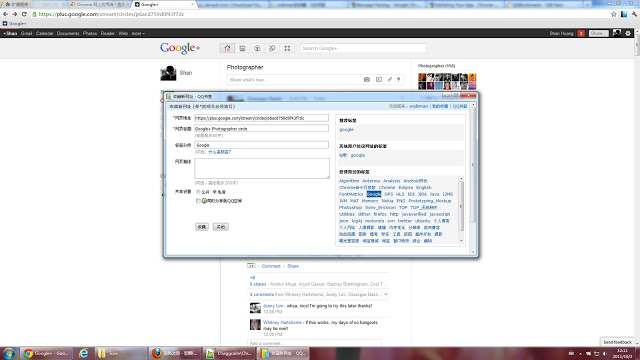Click the tag field containing 'Google'
Image resolution: width=640 pixels, height=360 pixels.
coord(261,145)
